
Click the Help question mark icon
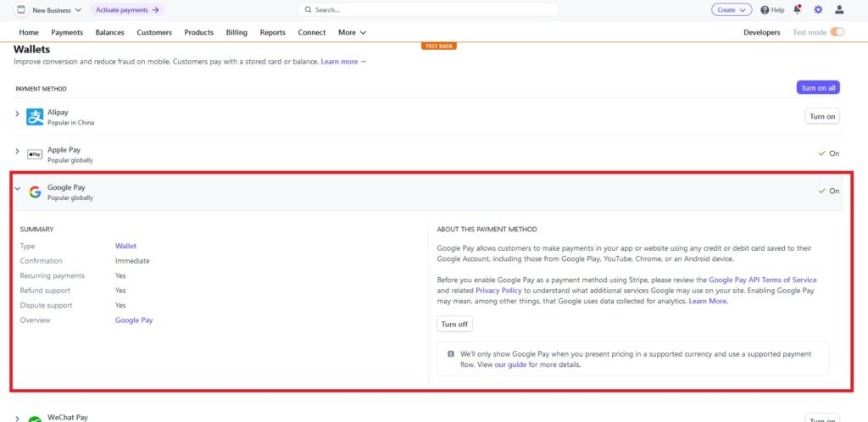tap(765, 10)
